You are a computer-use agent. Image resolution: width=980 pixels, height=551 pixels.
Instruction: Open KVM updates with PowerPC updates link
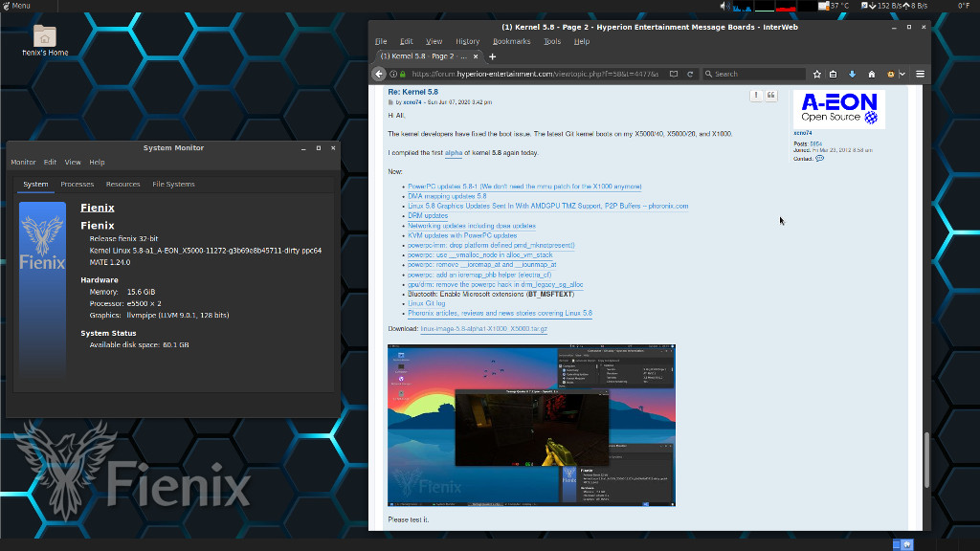click(462, 235)
